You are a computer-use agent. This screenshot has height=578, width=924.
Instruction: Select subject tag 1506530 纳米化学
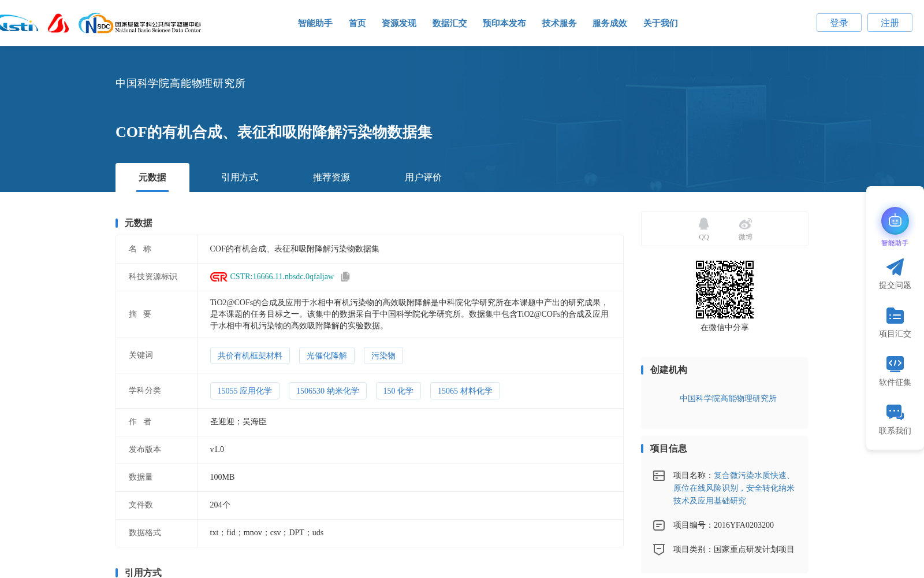click(x=327, y=391)
